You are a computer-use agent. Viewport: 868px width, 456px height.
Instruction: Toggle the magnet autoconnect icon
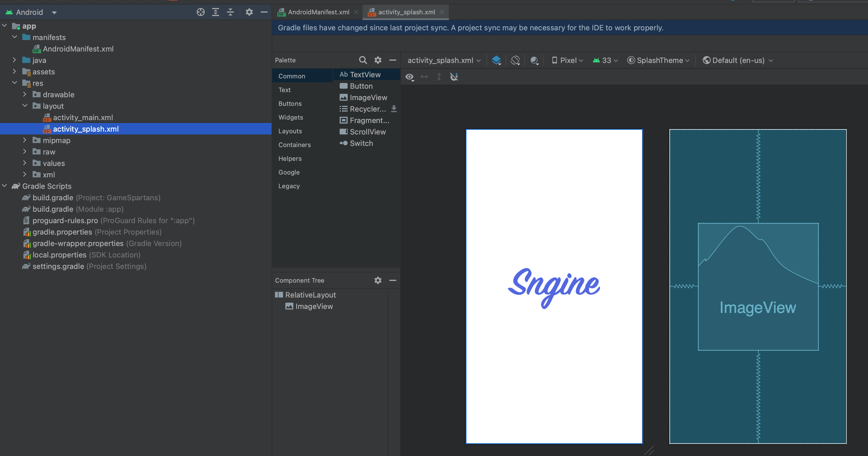454,77
